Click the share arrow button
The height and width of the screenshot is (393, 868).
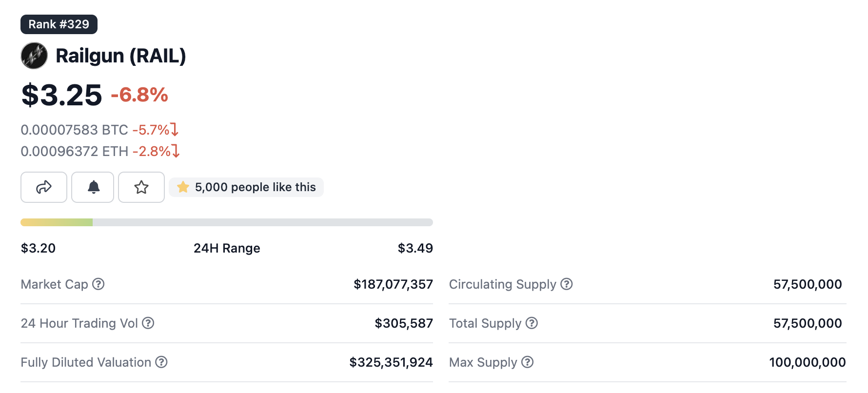(x=44, y=187)
